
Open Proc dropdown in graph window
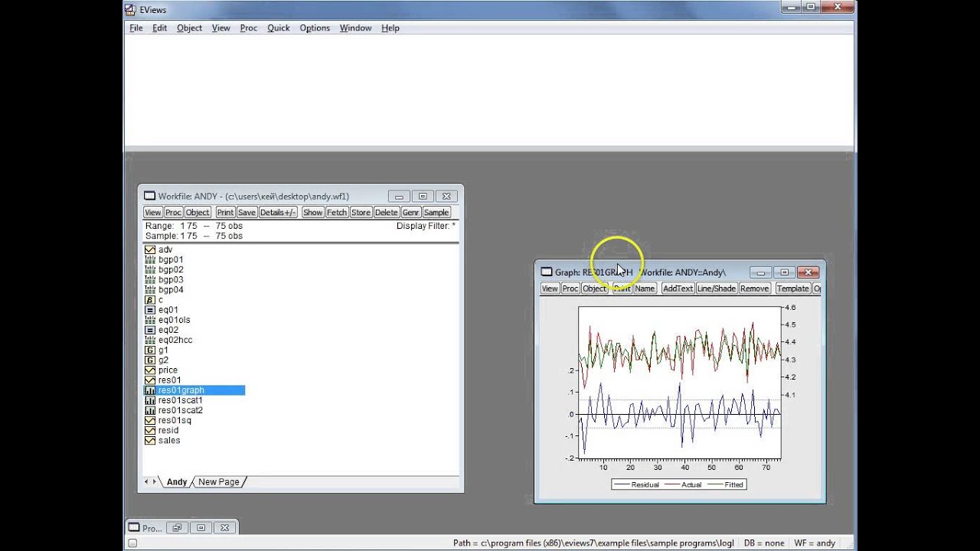coord(570,289)
